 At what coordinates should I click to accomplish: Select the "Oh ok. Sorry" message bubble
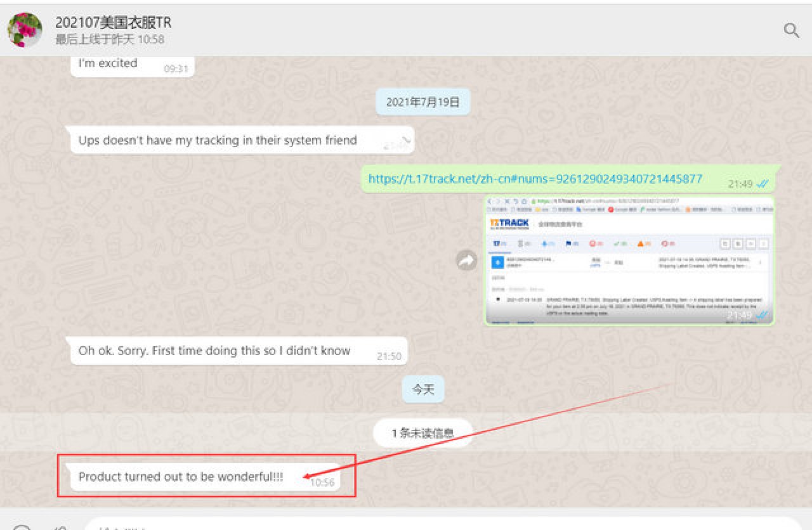(214, 351)
